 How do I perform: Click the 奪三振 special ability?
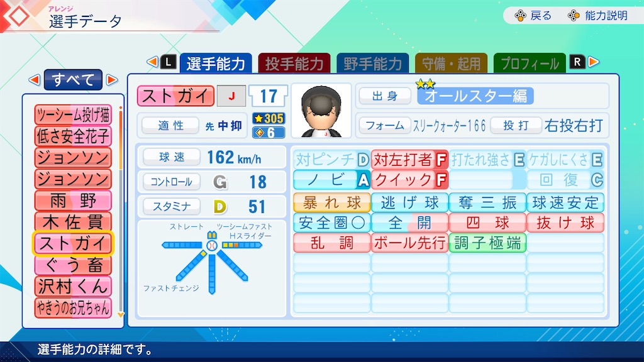487,202
